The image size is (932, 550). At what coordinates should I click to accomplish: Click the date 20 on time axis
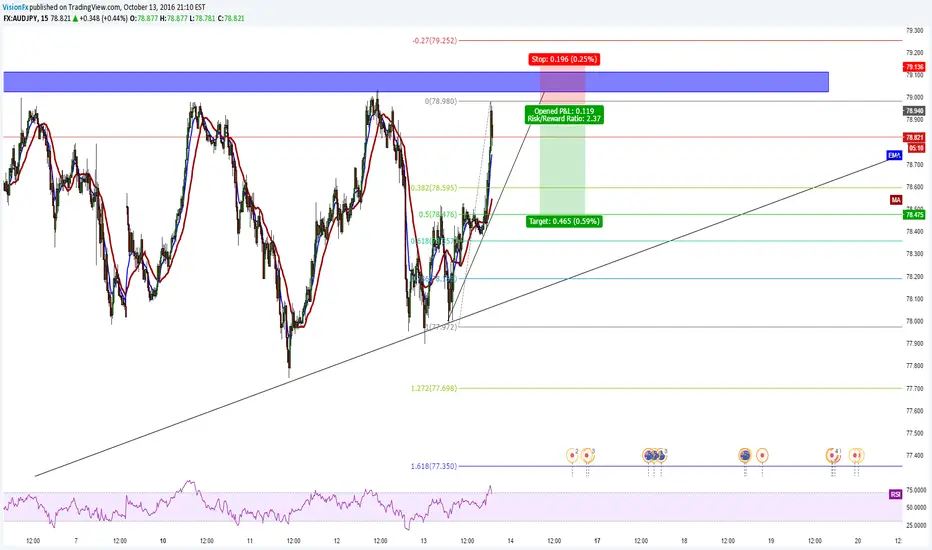tap(858, 541)
